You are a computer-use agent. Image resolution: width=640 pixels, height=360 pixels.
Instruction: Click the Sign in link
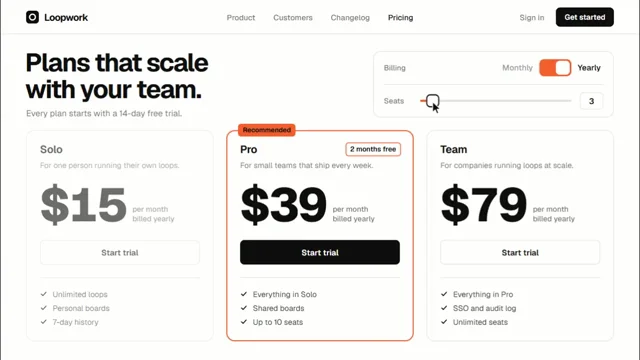tap(531, 18)
